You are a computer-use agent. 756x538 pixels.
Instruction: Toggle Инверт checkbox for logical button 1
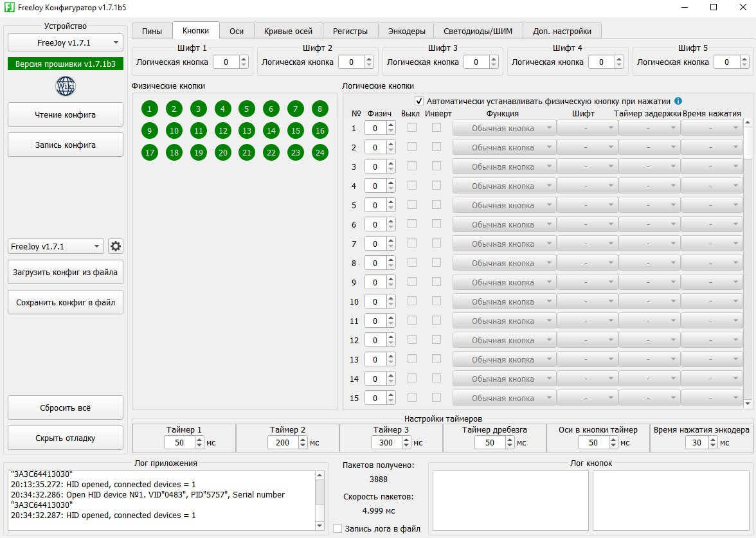(x=437, y=127)
